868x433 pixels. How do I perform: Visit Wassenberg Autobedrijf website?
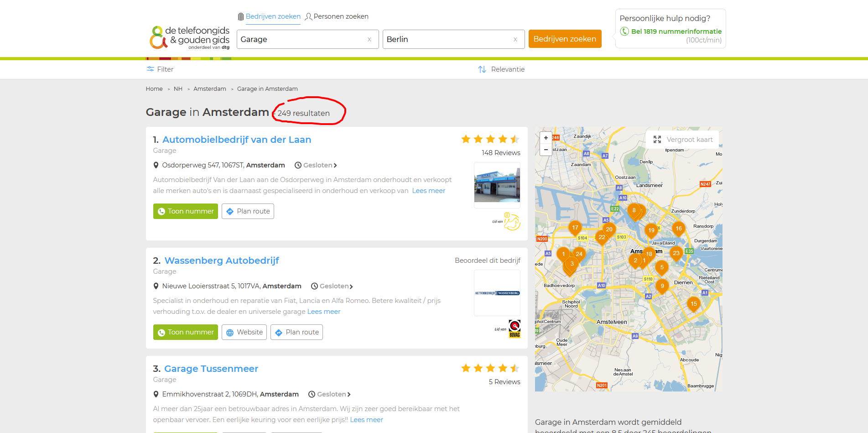(x=244, y=332)
